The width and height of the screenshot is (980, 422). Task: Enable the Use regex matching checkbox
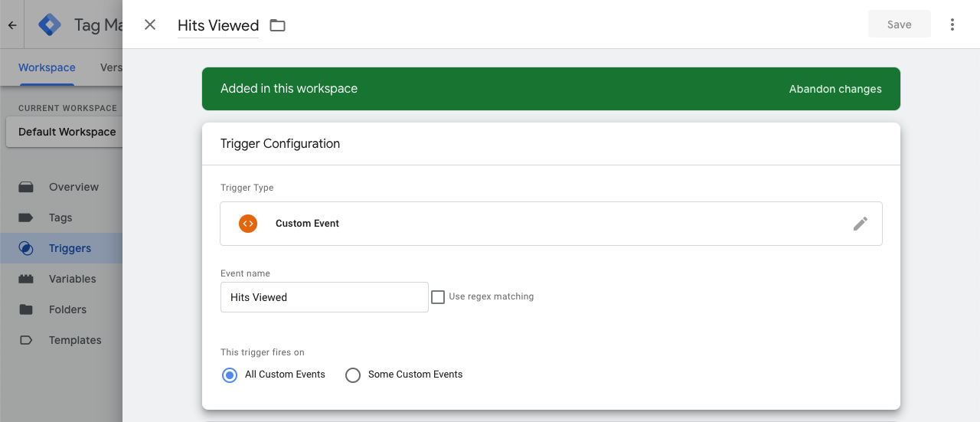pyautogui.click(x=438, y=297)
